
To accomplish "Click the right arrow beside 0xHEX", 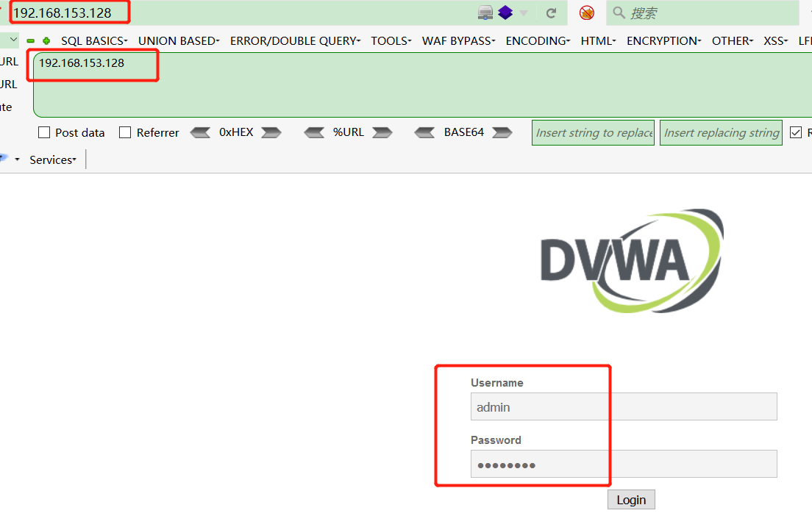I will tap(271, 132).
